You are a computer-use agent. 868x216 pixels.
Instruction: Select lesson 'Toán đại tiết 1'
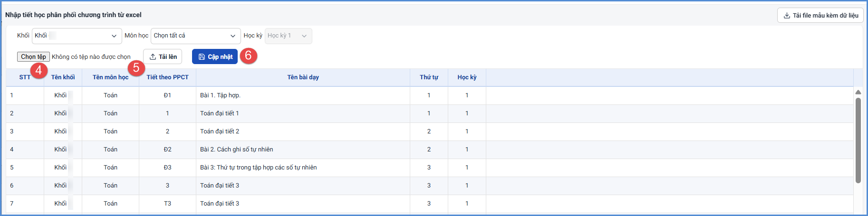coord(219,113)
